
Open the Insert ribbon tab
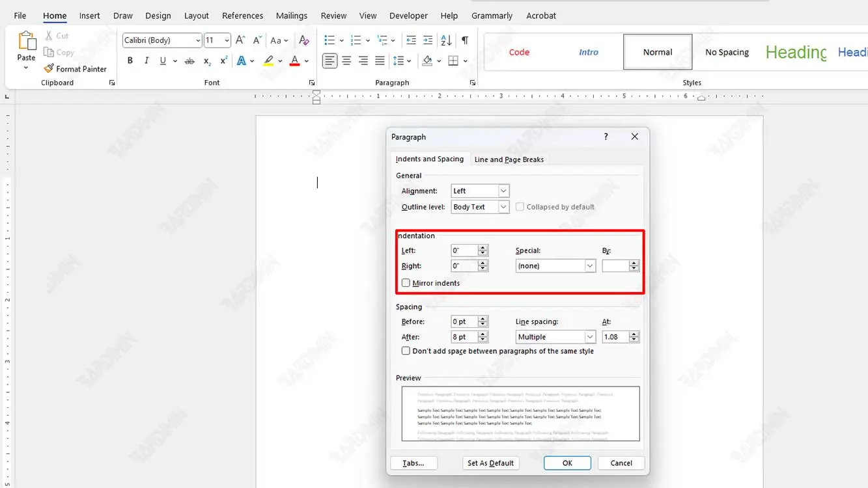90,16
